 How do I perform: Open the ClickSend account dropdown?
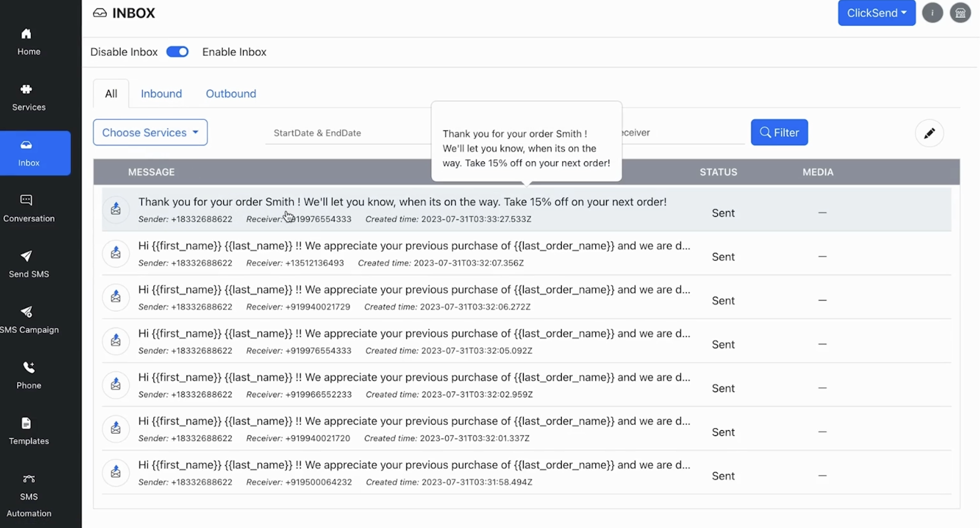click(876, 13)
